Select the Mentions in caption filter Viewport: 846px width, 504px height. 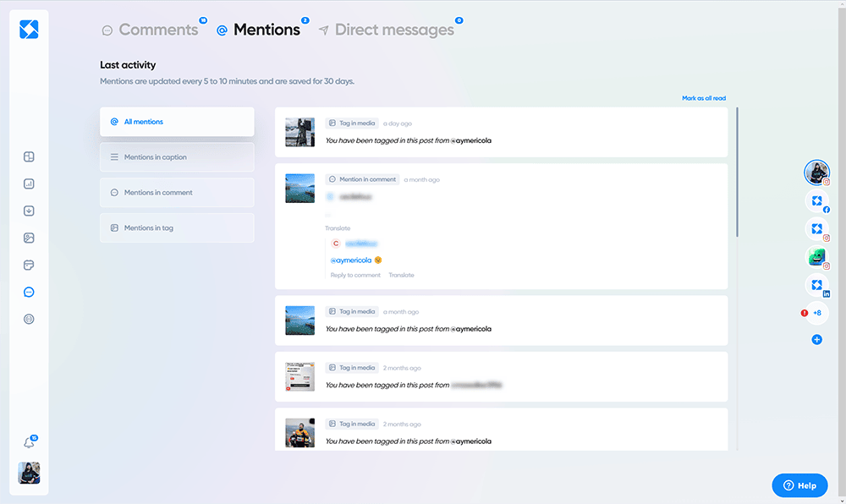(177, 157)
